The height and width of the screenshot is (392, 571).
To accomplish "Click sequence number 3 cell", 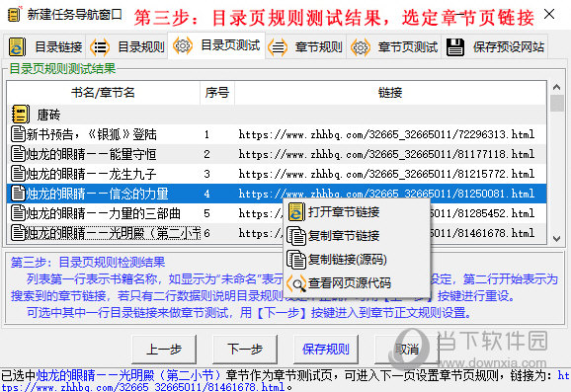I will pyautogui.click(x=206, y=174).
